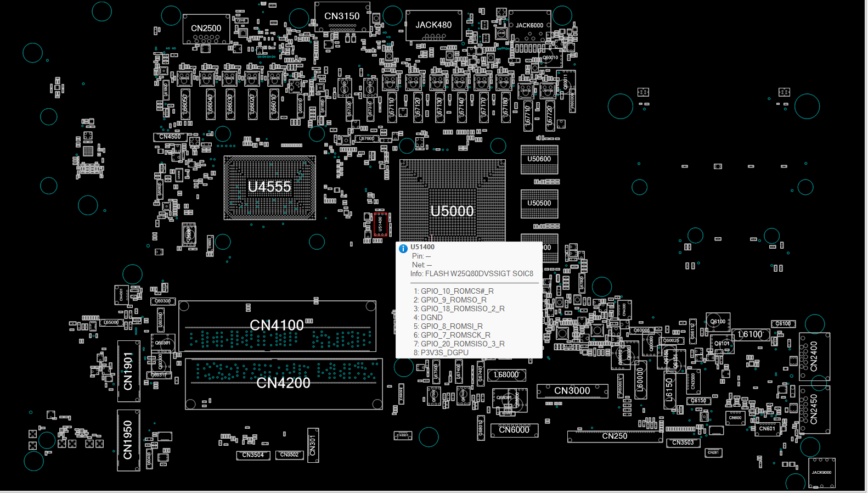Pick the U50600 memory chip
Screen dimensions: 868x493
539,159
